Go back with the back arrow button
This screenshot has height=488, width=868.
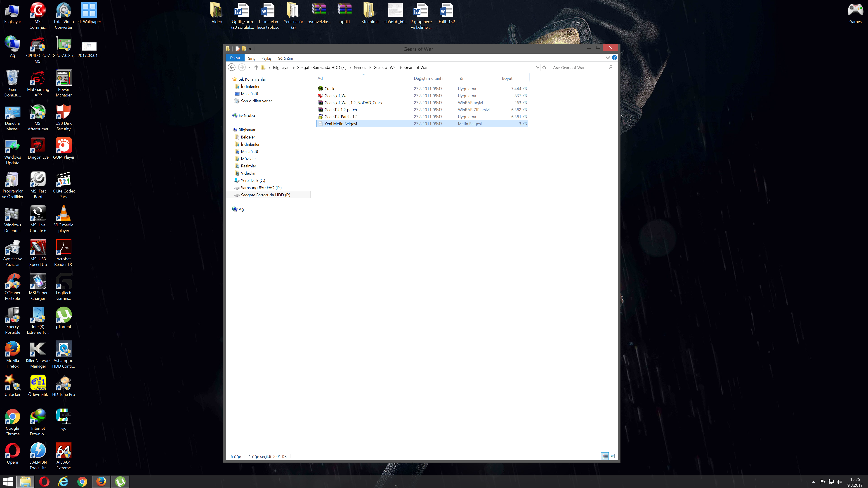coord(231,67)
